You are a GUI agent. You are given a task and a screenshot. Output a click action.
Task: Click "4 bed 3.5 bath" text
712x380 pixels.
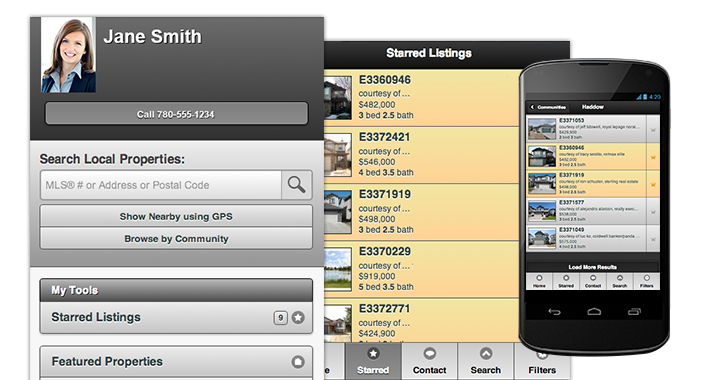click(386, 173)
